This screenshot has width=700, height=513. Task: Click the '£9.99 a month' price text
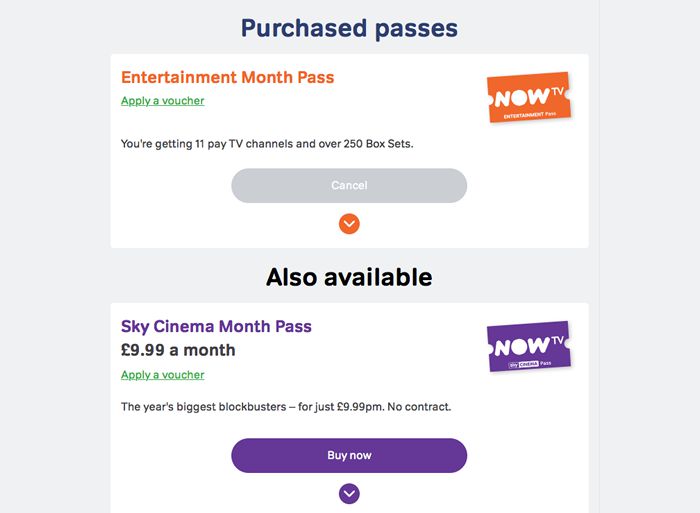(x=178, y=350)
